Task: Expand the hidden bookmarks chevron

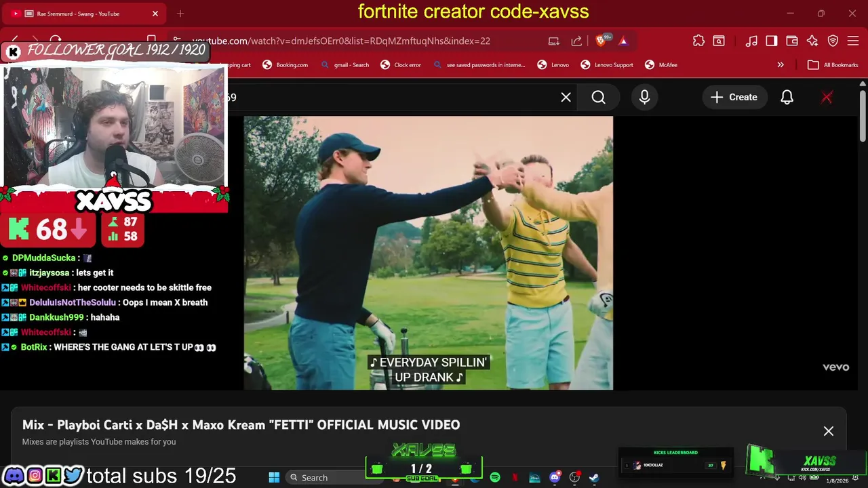Action: click(x=781, y=65)
